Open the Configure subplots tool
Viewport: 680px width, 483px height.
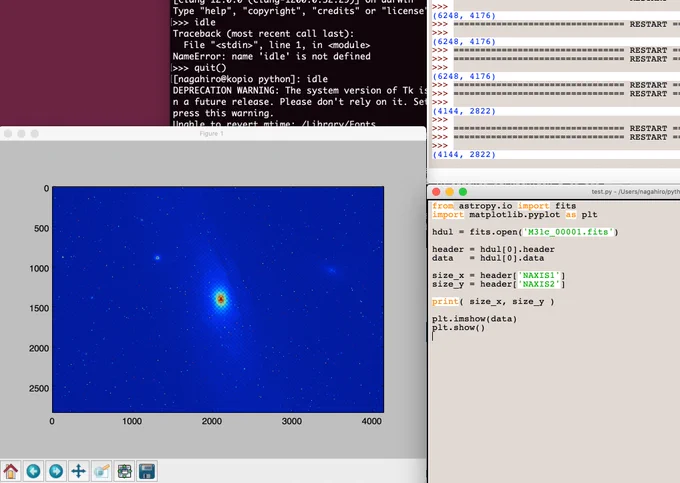(124, 471)
